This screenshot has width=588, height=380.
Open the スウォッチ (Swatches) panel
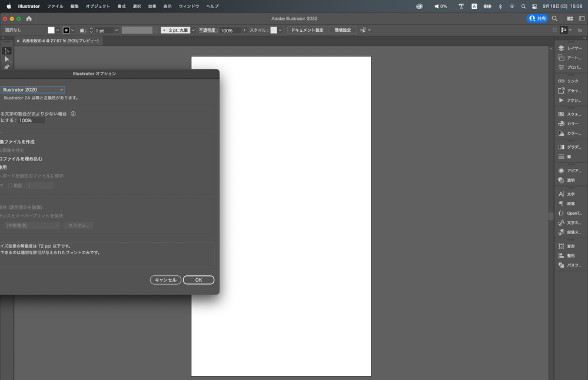point(570,114)
